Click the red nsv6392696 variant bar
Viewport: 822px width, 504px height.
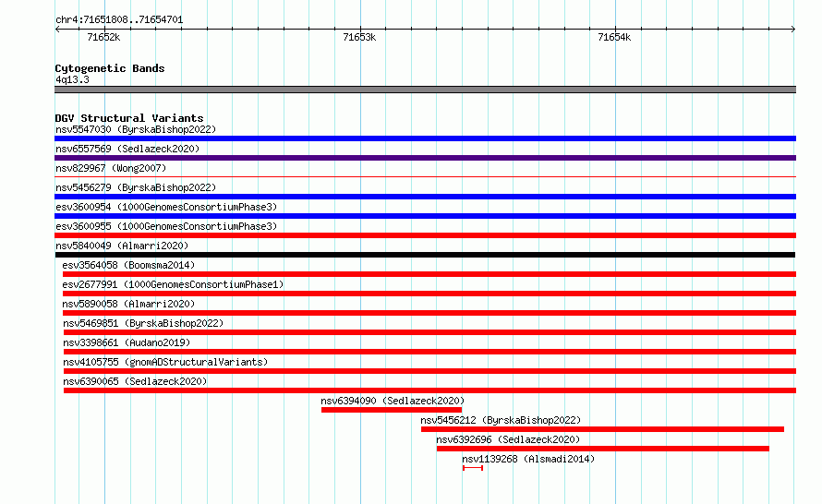603,449
